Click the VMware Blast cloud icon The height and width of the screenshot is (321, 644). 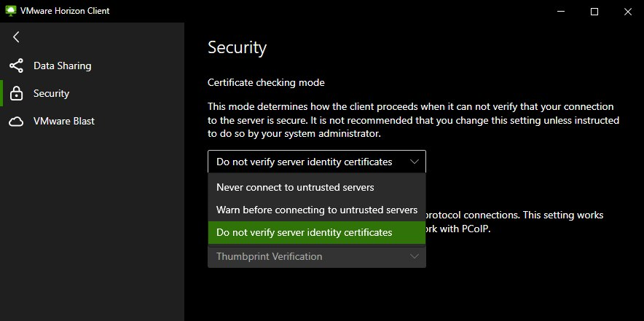16,122
